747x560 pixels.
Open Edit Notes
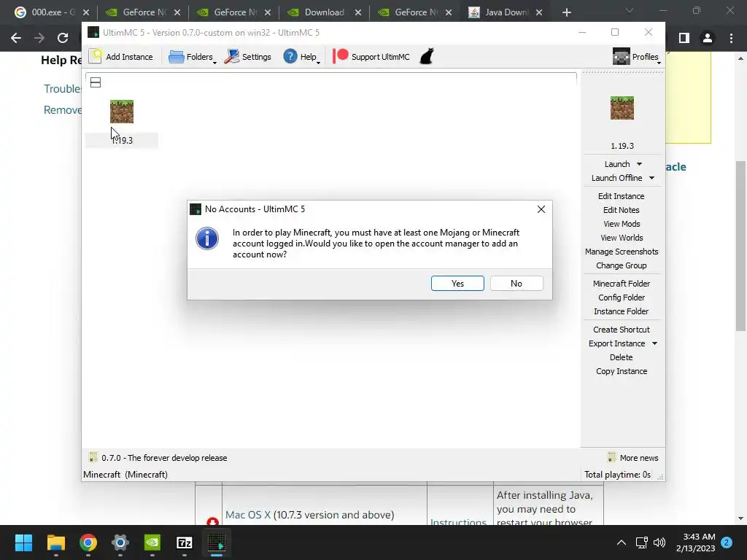point(622,210)
